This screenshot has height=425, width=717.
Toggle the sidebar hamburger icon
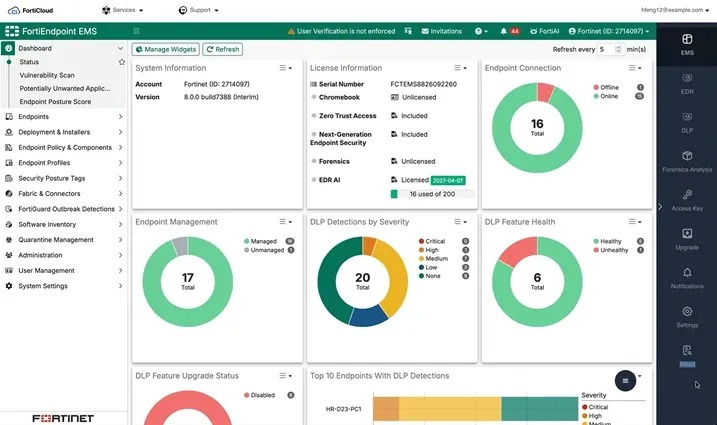coord(136,31)
